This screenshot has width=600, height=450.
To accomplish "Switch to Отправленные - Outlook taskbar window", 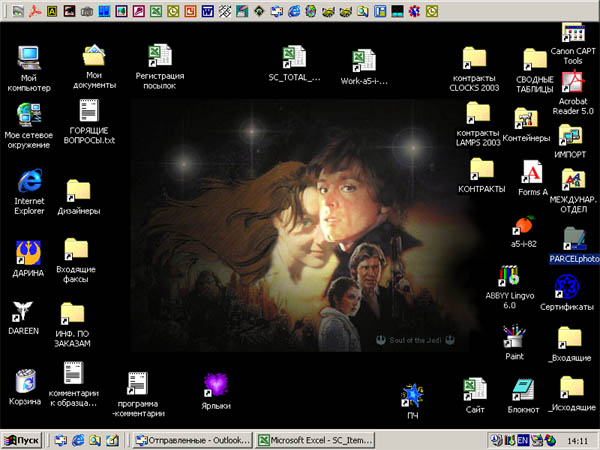I will (193, 440).
